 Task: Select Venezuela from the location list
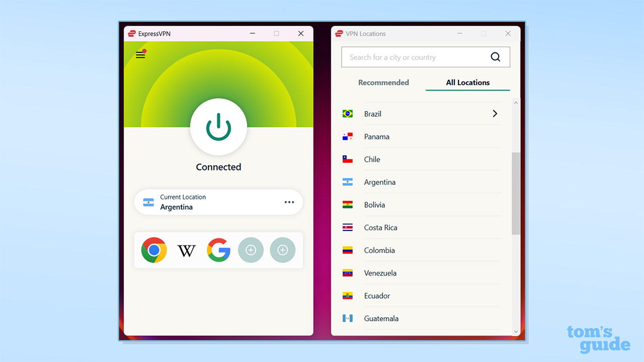click(x=422, y=273)
